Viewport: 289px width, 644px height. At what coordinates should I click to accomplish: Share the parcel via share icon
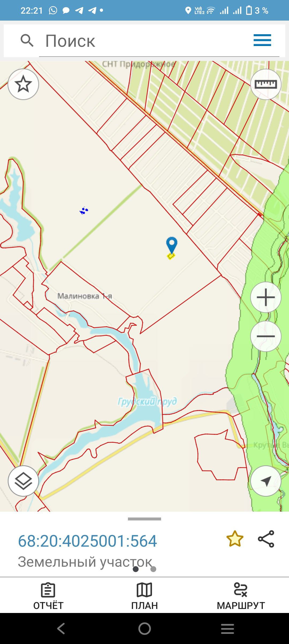[x=266, y=539]
